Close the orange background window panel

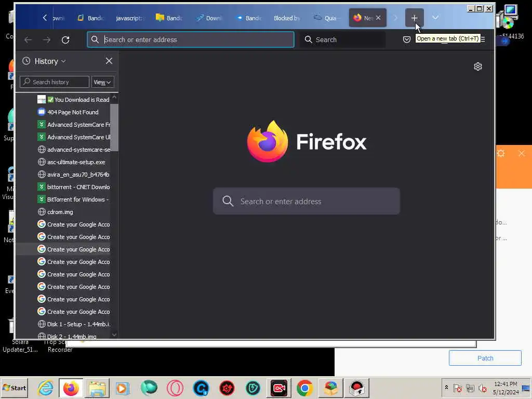click(522, 153)
